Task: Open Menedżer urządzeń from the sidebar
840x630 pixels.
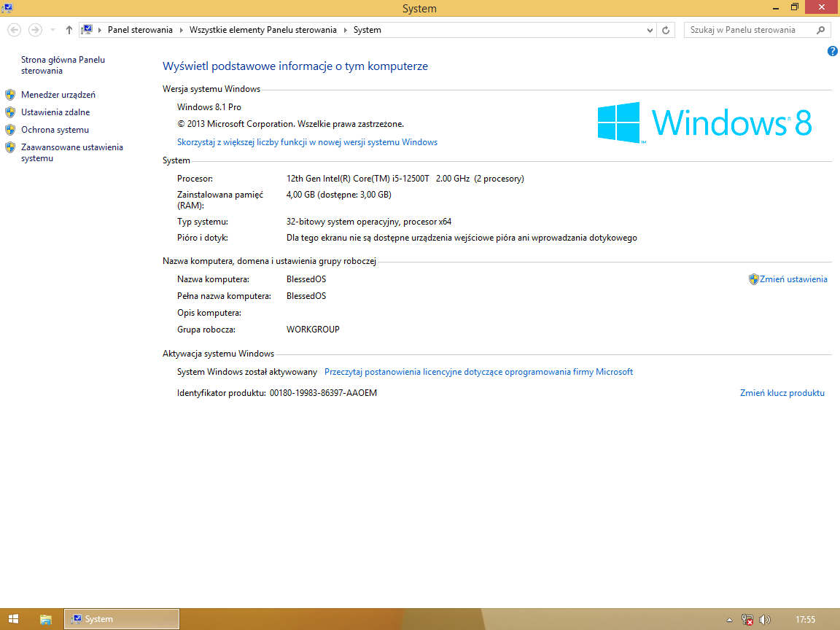Action: (x=58, y=95)
